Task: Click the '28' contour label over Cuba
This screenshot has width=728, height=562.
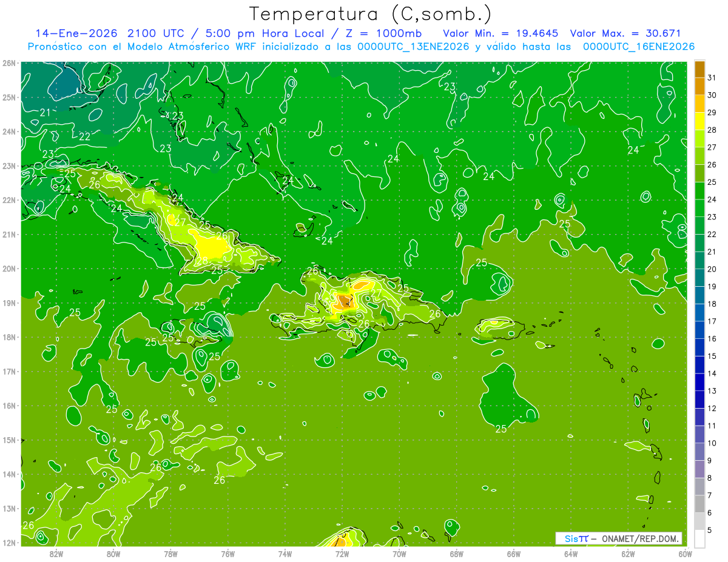Action: (202, 261)
